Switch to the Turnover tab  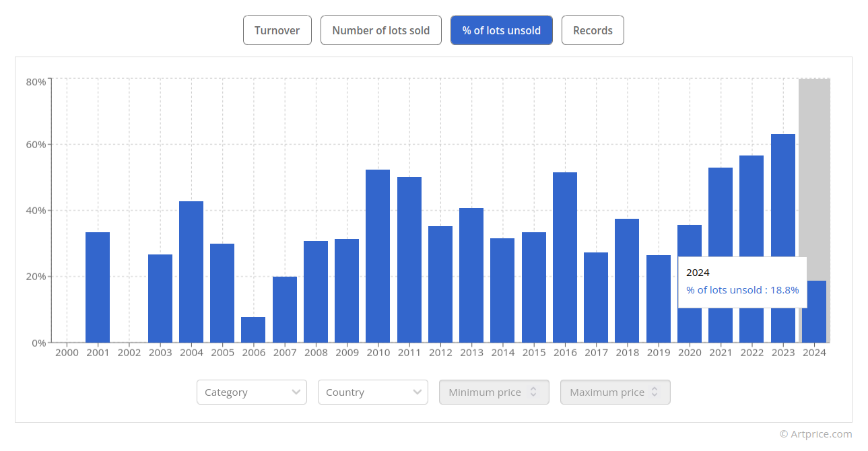(x=277, y=30)
